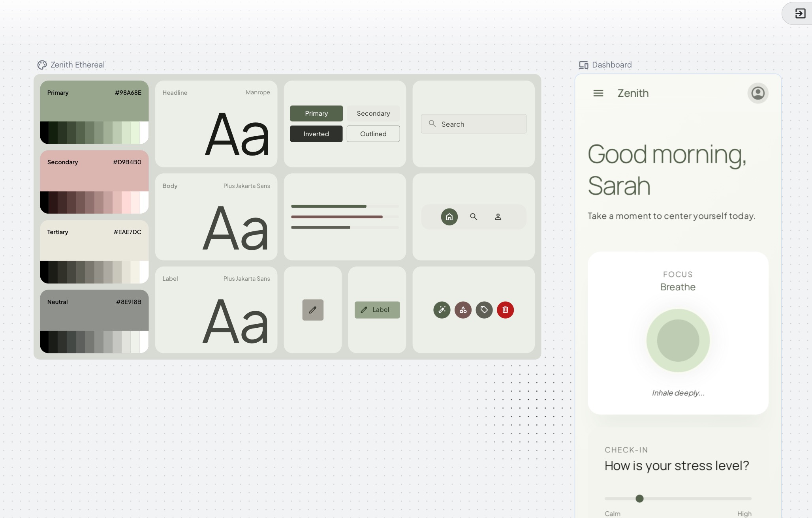This screenshot has width=812, height=518.
Task: Click the tag round icon button
Action: point(484,310)
